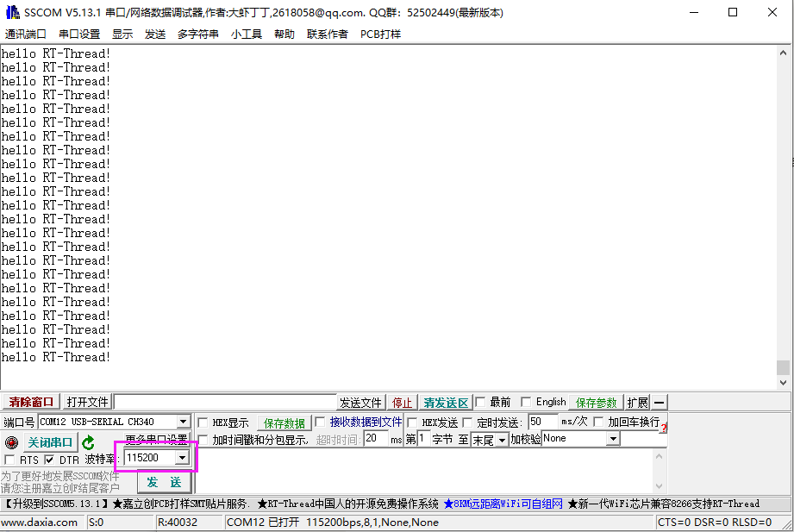This screenshot has height=532, width=794.
Task: Click the SSCOM app icon in title bar
Action: pos(12,12)
